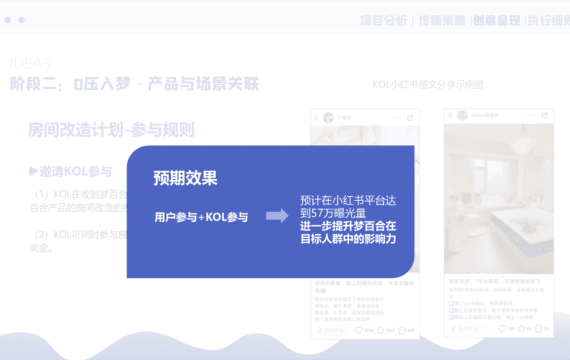Open the bedroom photo with the blue mattress
The width and height of the screenshot is (570, 360).
coord(499,199)
